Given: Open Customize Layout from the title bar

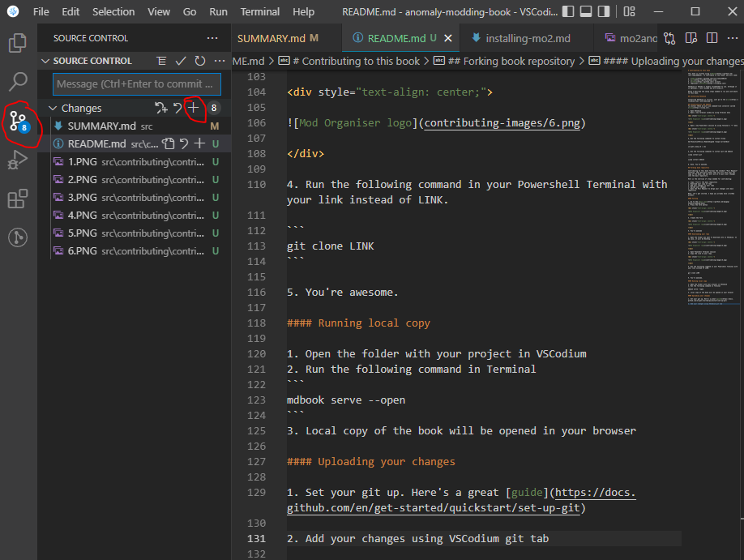Looking at the screenshot, I should [629, 11].
